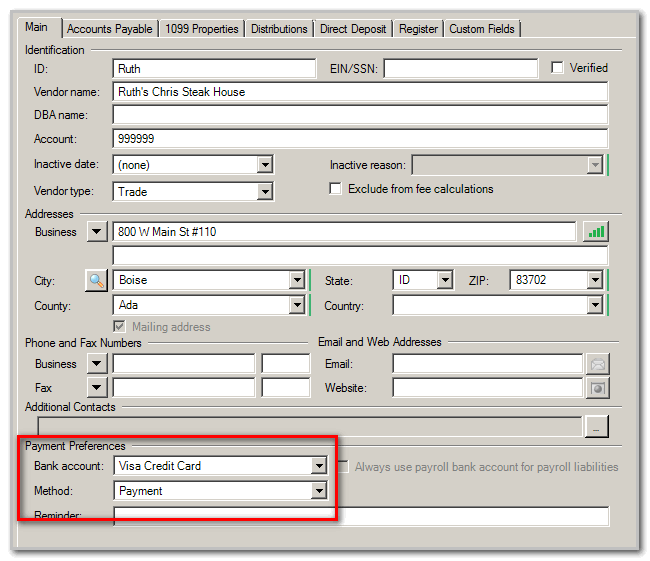Open Additional Contacts ellipsis button

[x=596, y=427]
